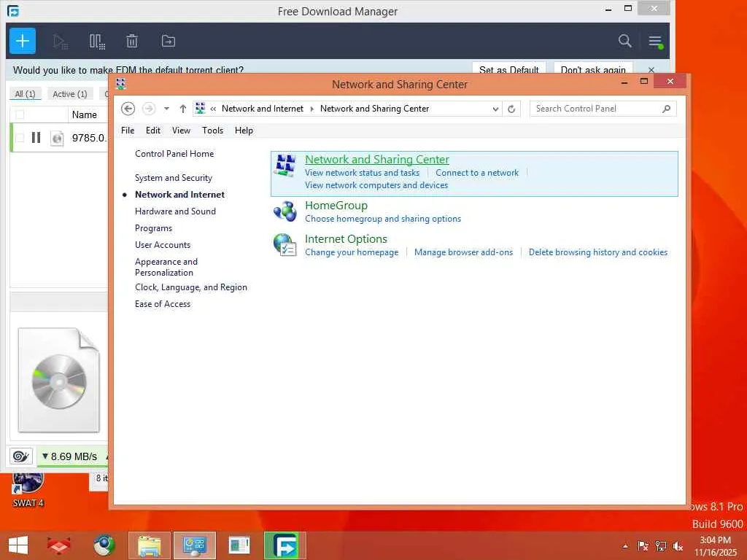This screenshot has width=747, height=560.
Task: Click the trash delete icon in FDM toolbar
Action: pyautogui.click(x=132, y=42)
